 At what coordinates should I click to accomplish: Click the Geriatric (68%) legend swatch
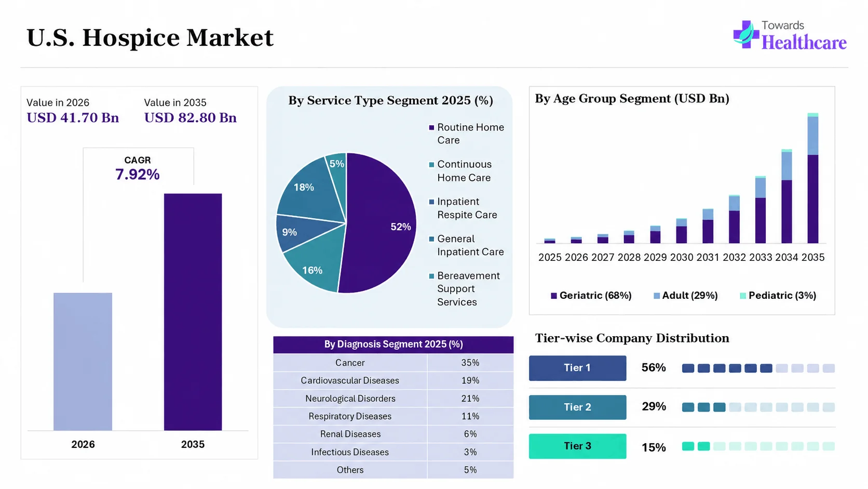(554, 296)
